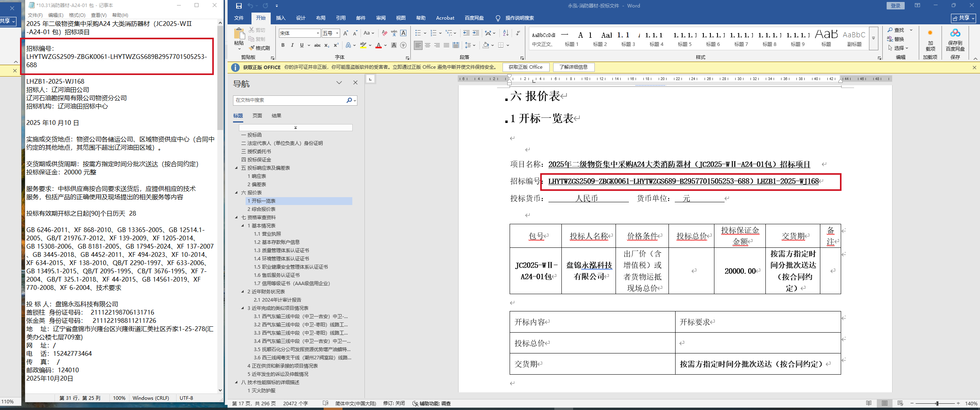
Task: Apply subscript formatting from the ribbon
Action: [326, 45]
